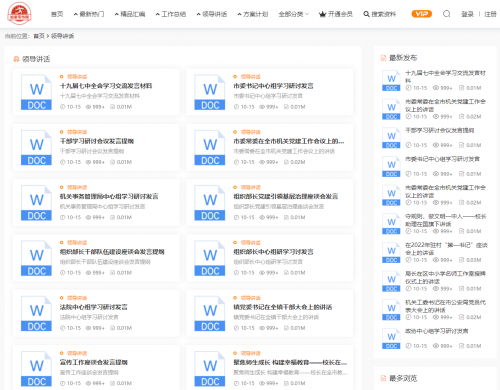
Task: Open sidebar DOC icon for 政协中心组学习研讨发言
Action: (391, 339)
